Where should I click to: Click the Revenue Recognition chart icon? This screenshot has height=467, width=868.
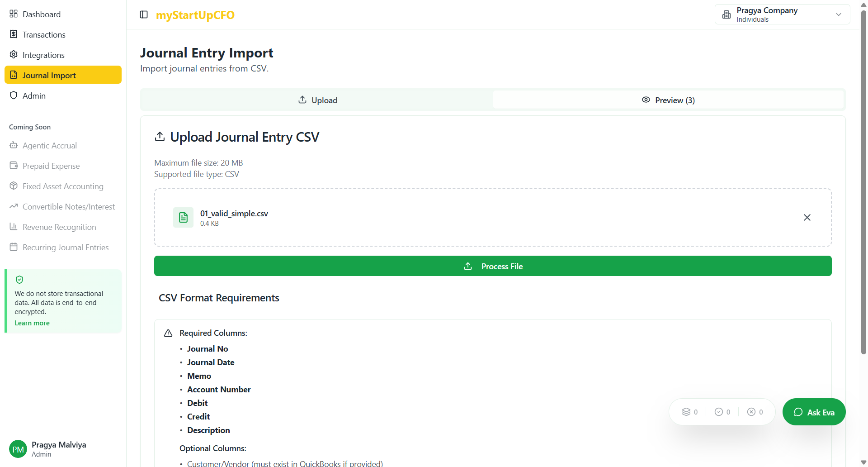click(x=14, y=226)
